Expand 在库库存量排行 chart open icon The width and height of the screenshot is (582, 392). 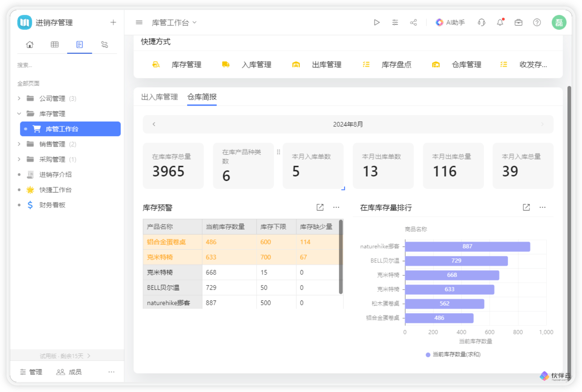pos(526,207)
